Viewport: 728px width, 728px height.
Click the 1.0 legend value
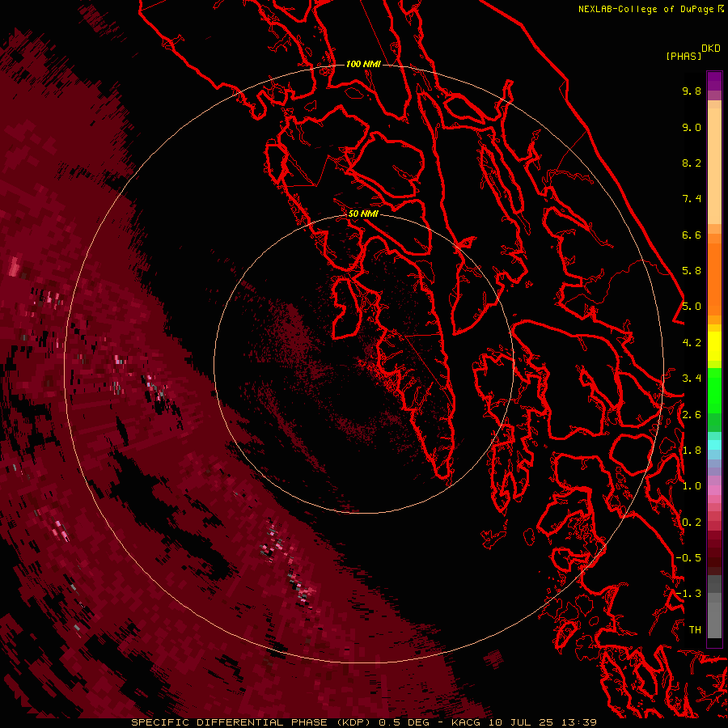point(692,486)
